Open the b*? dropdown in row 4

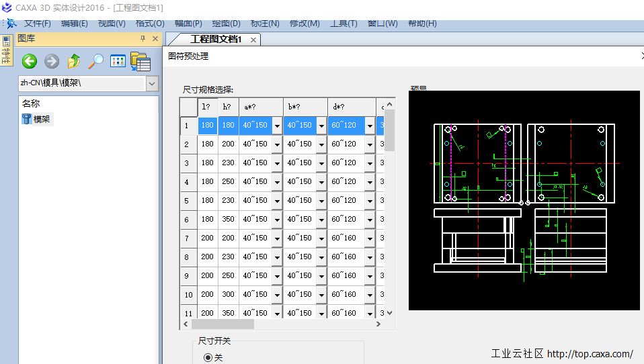(x=321, y=182)
